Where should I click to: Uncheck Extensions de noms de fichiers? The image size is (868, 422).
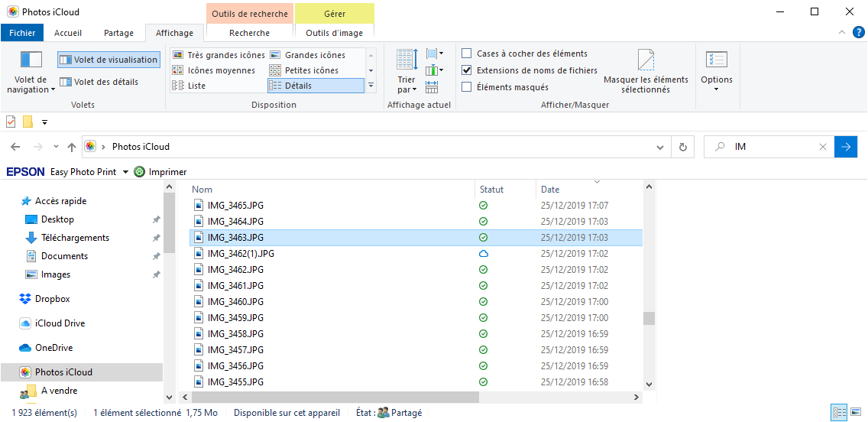[467, 70]
